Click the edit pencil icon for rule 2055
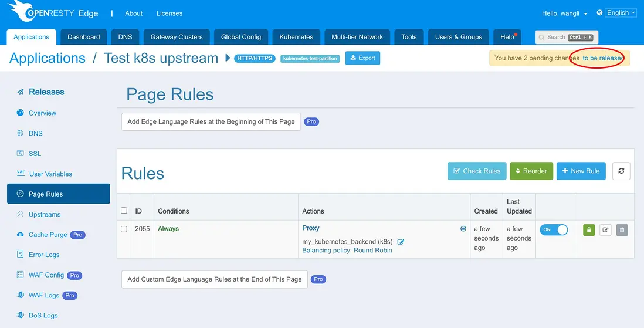This screenshot has height=328, width=644. point(605,230)
